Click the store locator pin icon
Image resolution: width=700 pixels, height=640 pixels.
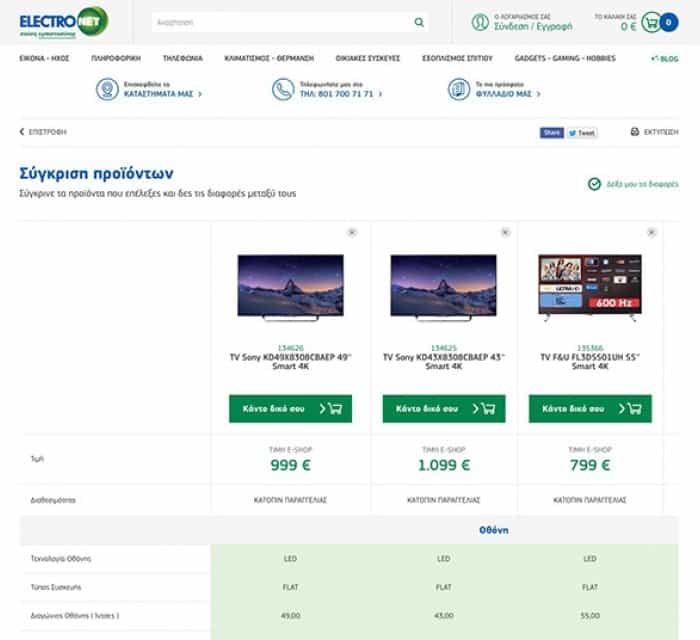coord(107,89)
